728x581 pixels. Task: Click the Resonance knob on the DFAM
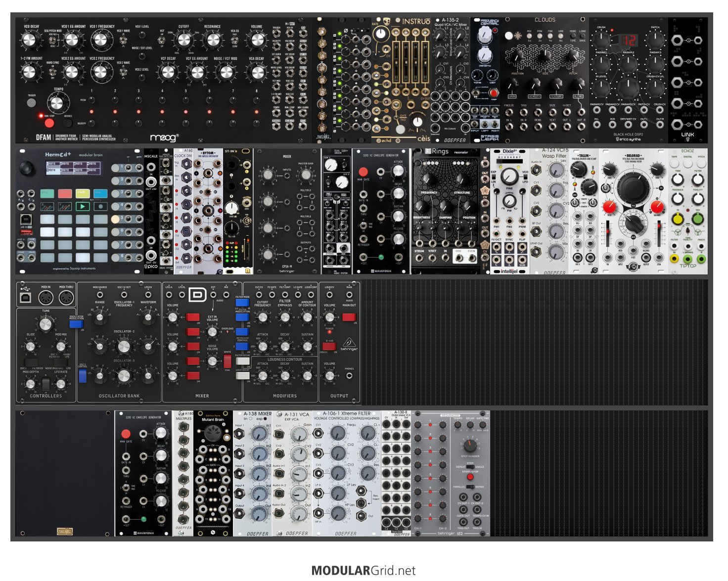click(x=213, y=41)
